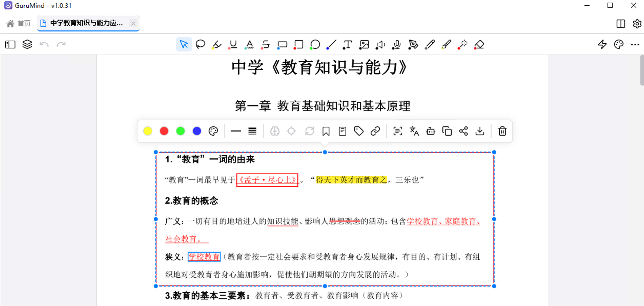Click the redo arrow

61,44
